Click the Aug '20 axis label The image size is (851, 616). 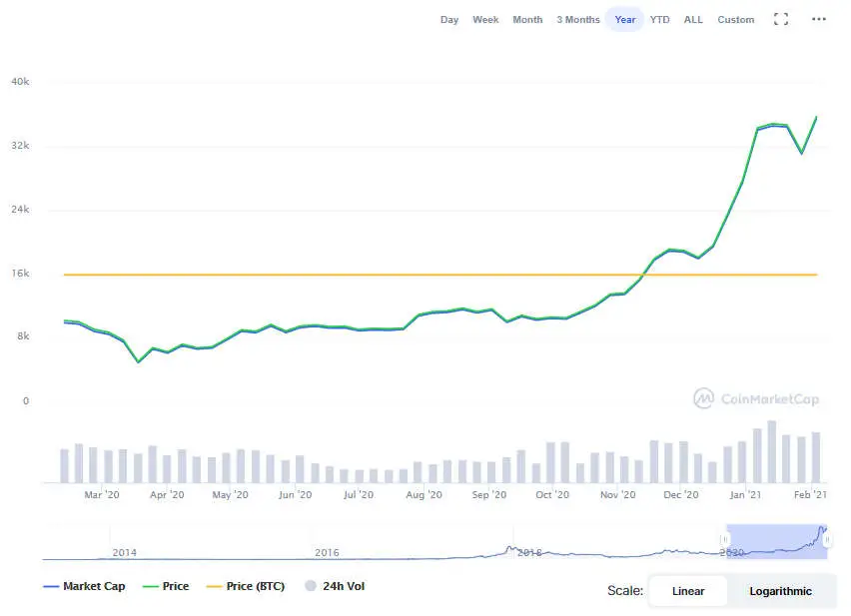click(424, 494)
